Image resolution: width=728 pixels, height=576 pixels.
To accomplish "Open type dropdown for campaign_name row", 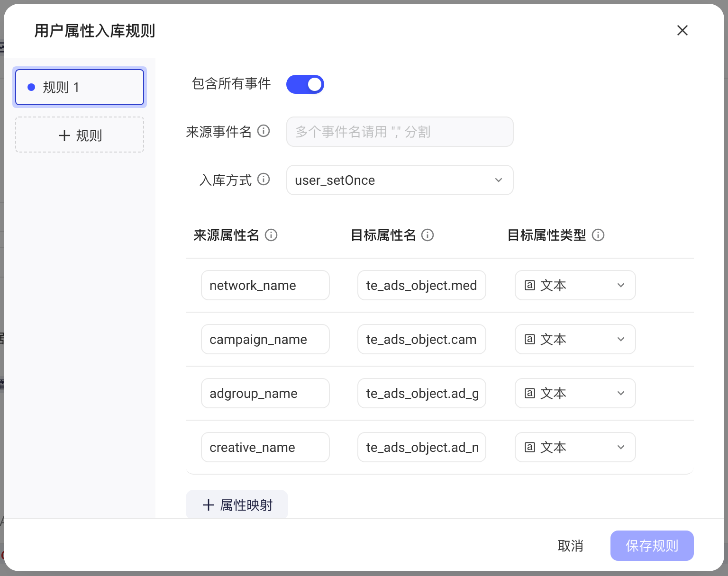I will (x=575, y=339).
